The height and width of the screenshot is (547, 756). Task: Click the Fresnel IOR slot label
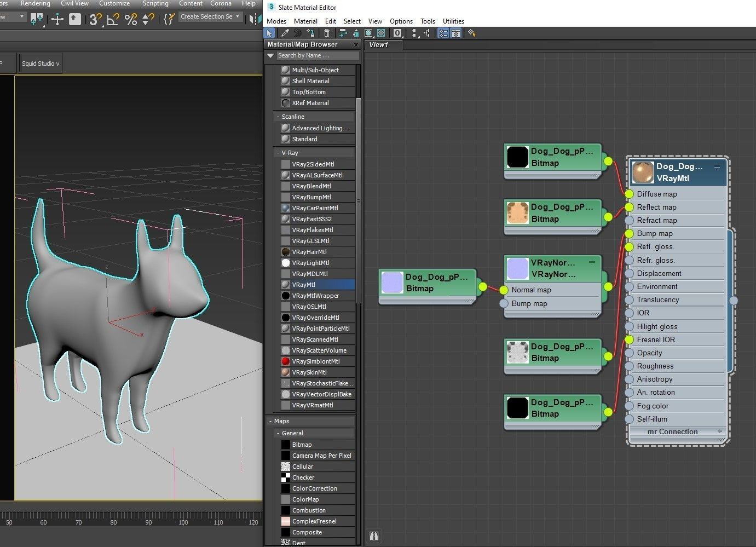pos(656,340)
